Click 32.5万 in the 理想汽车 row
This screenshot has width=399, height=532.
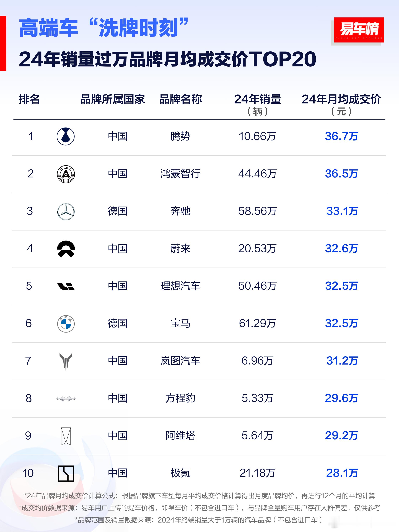click(x=341, y=286)
